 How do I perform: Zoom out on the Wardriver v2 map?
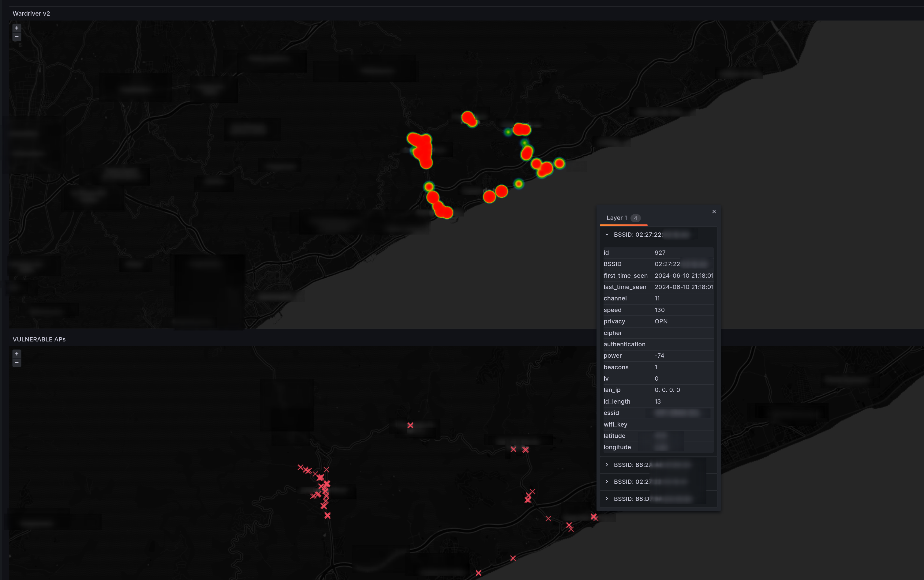pyautogui.click(x=17, y=37)
